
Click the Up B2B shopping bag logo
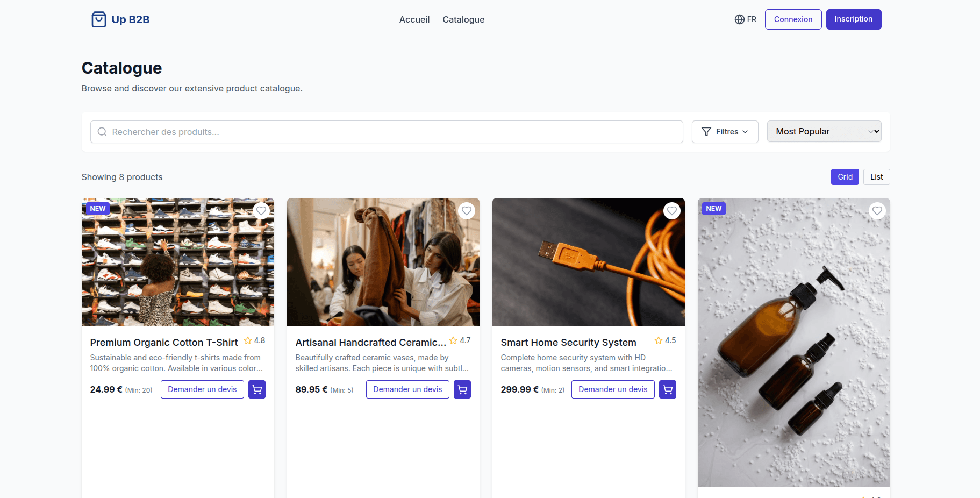(x=98, y=19)
